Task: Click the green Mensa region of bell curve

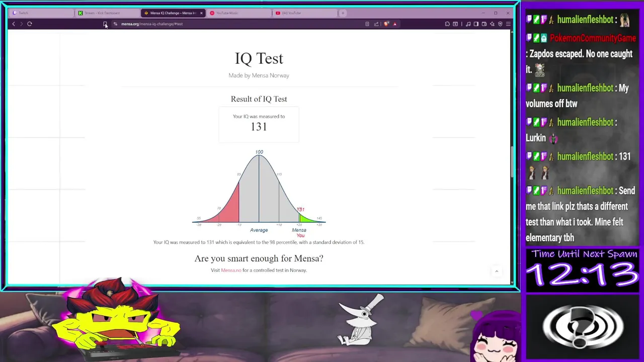Action: coord(305,219)
